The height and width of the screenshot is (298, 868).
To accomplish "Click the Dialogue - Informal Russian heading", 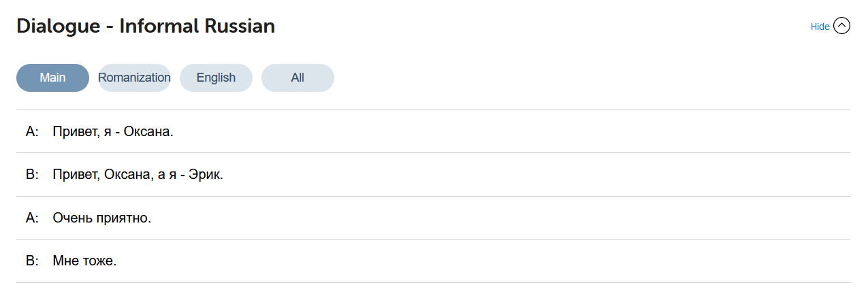I will click(146, 27).
